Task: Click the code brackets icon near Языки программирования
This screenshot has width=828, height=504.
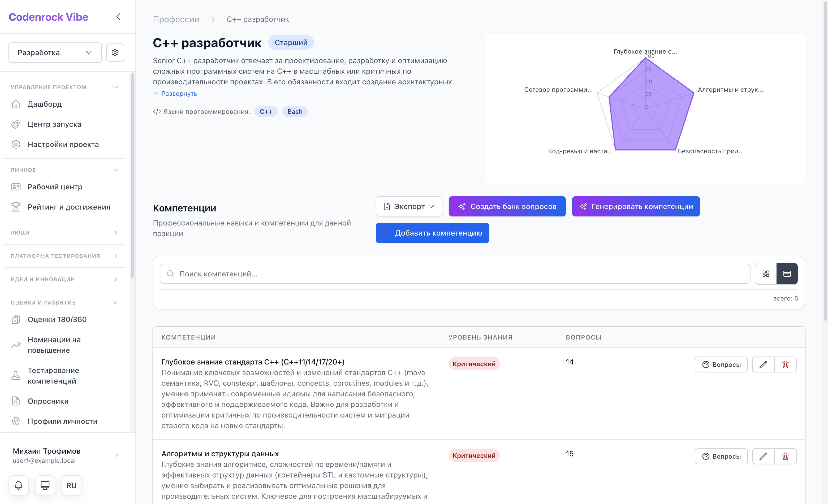Action: [x=157, y=111]
